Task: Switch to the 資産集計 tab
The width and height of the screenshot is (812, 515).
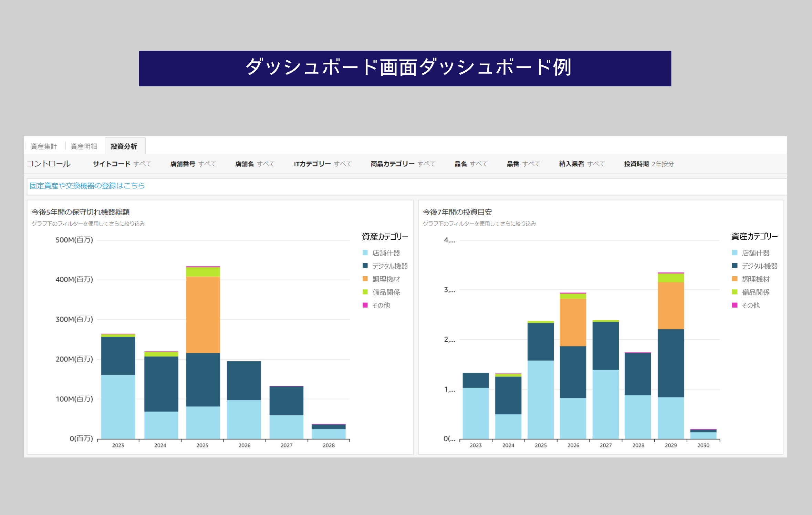Action: [x=44, y=146]
